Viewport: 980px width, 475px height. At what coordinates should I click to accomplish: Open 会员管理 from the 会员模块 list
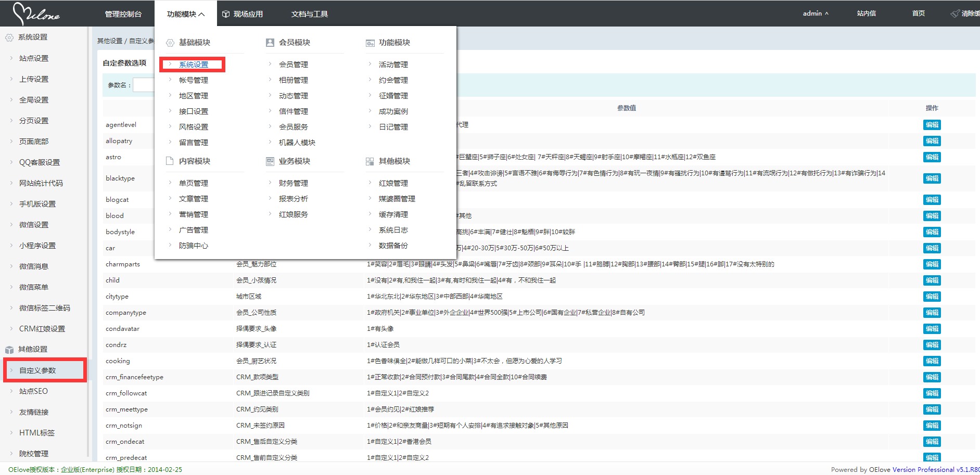(x=294, y=65)
